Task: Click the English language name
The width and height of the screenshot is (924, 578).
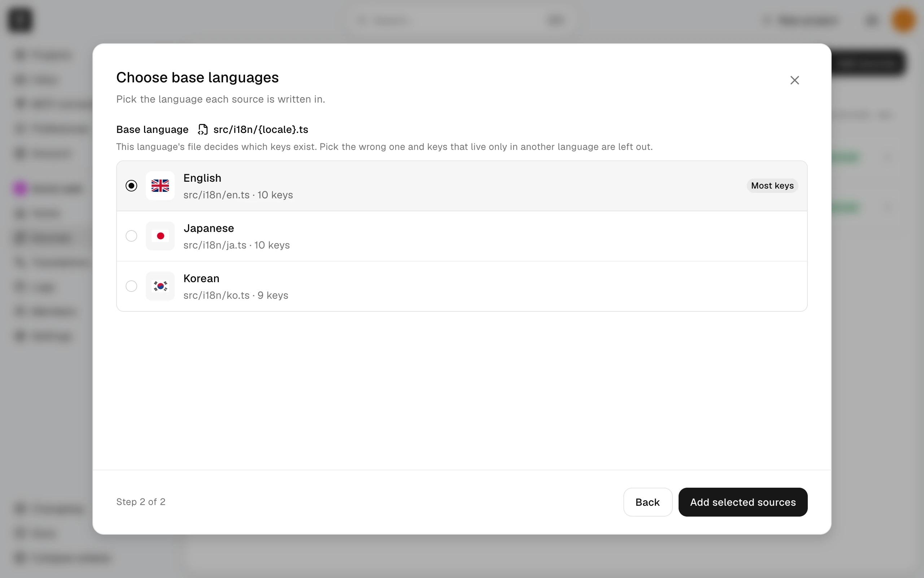Action: pos(202,178)
